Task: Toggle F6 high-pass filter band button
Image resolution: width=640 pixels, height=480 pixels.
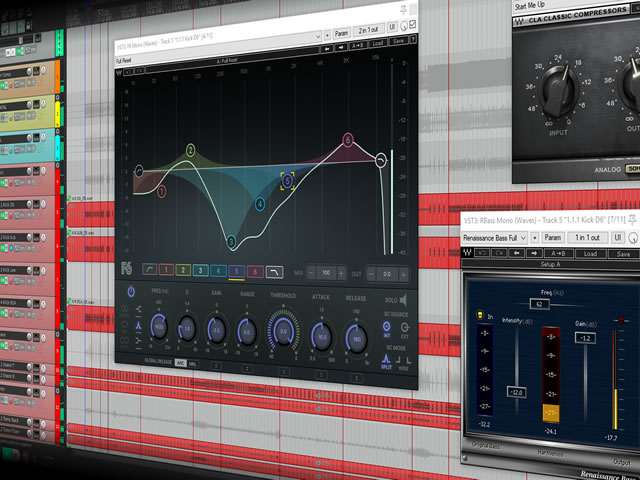Action: tap(149, 269)
